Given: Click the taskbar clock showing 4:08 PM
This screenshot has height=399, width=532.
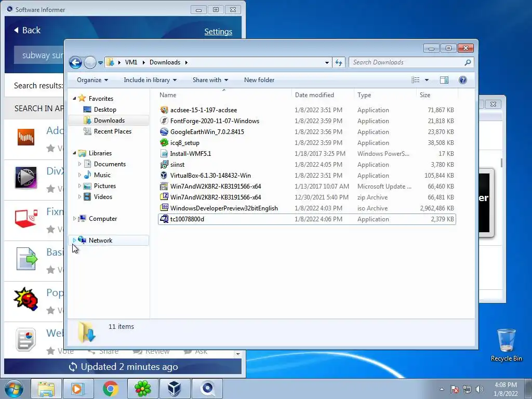Looking at the screenshot, I should point(506,389).
